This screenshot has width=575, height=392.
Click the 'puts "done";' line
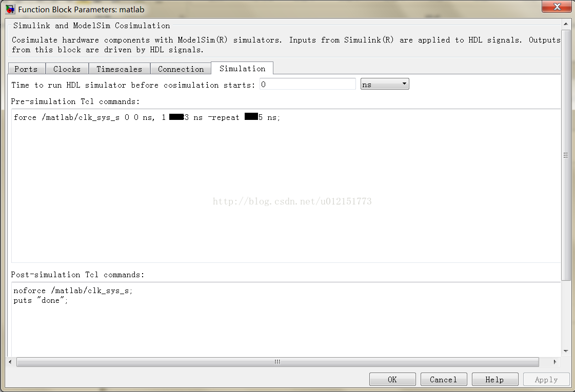tap(41, 300)
